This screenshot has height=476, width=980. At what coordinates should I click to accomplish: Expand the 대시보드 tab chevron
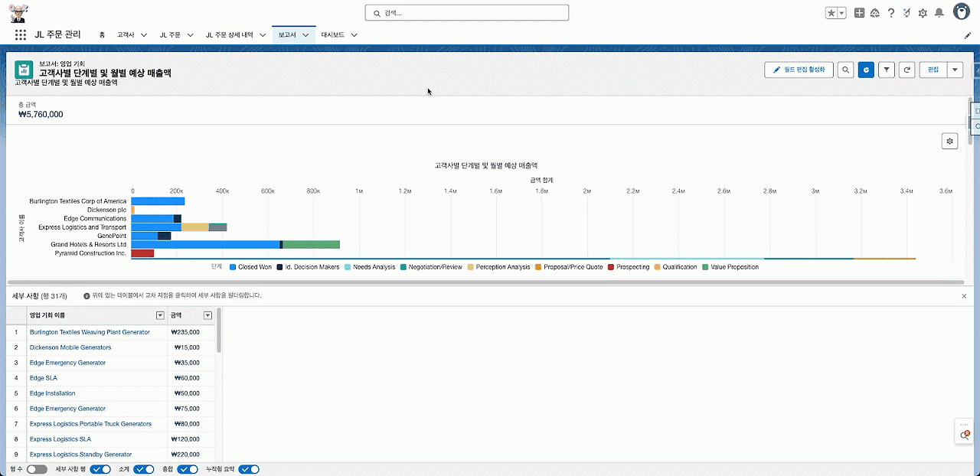coord(354,35)
